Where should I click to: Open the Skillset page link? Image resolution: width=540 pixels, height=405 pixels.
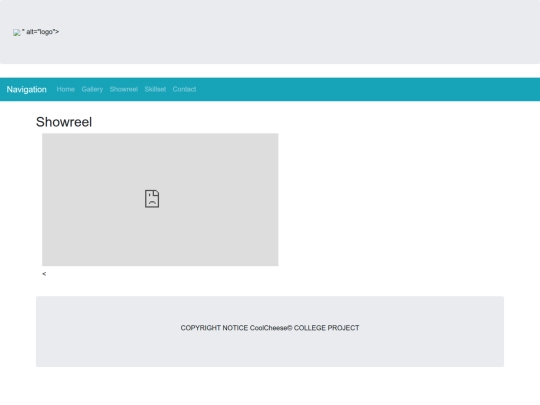click(x=155, y=89)
